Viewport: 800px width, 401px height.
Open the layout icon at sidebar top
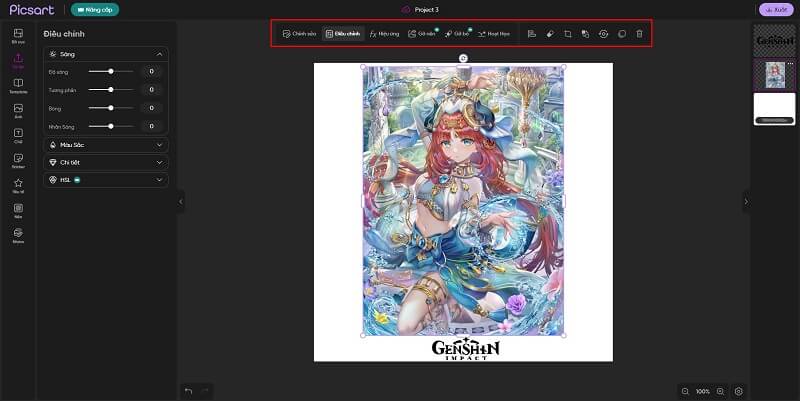[x=18, y=36]
